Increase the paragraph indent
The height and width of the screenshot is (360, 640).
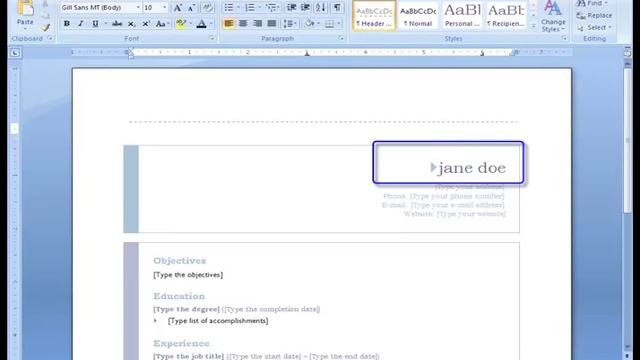pos(305,8)
